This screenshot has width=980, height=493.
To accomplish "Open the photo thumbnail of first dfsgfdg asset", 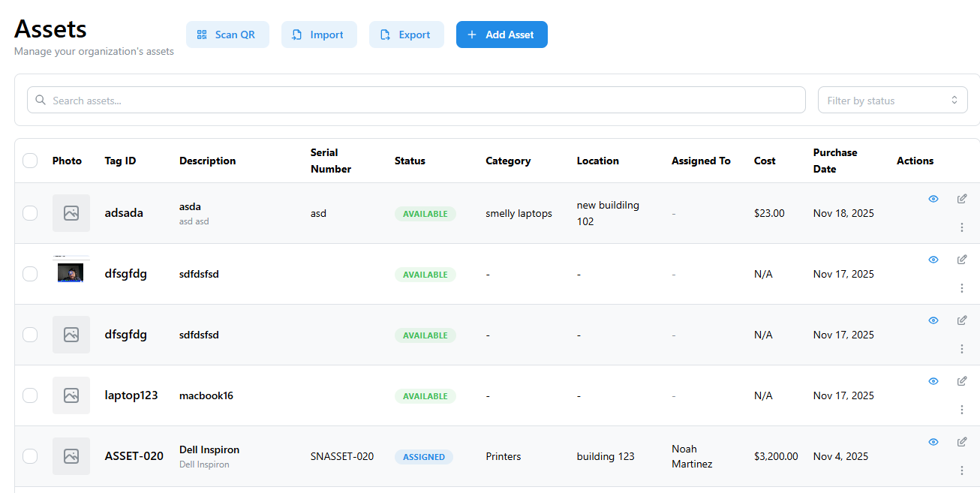I will [71, 272].
